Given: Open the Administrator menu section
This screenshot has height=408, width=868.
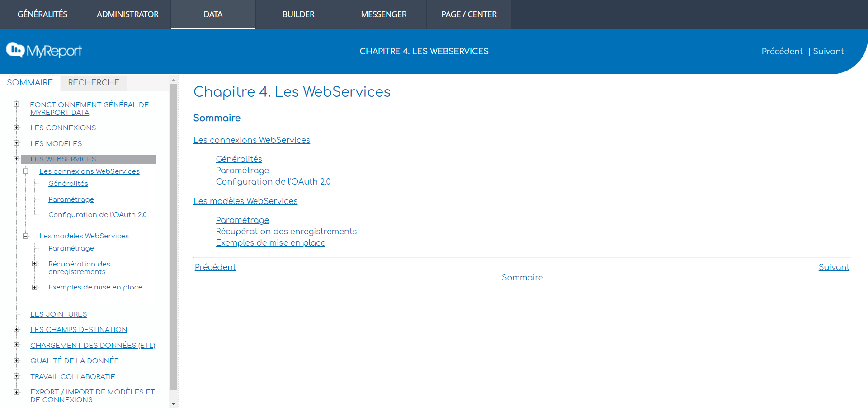Looking at the screenshot, I should 127,14.
